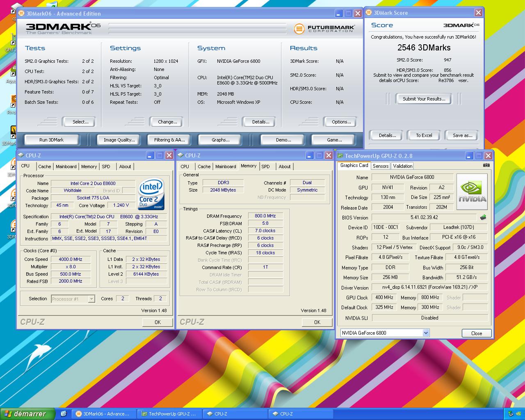Screen dimensions: 525x420
Task: Click Wolfdale code name field
Action: [x=73, y=190]
